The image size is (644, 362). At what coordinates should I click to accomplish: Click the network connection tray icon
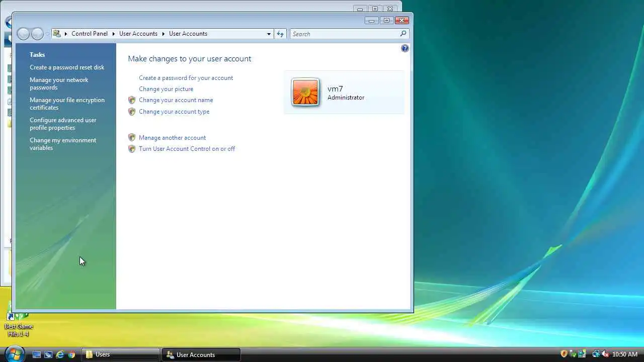click(x=596, y=354)
